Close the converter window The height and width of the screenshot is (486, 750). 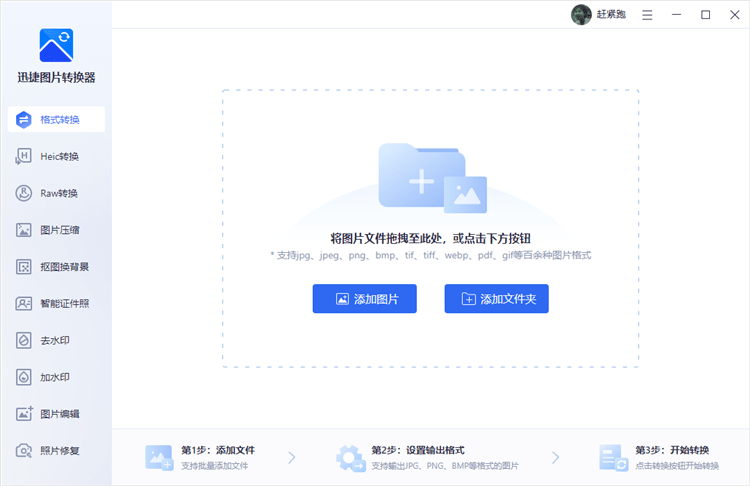click(735, 15)
